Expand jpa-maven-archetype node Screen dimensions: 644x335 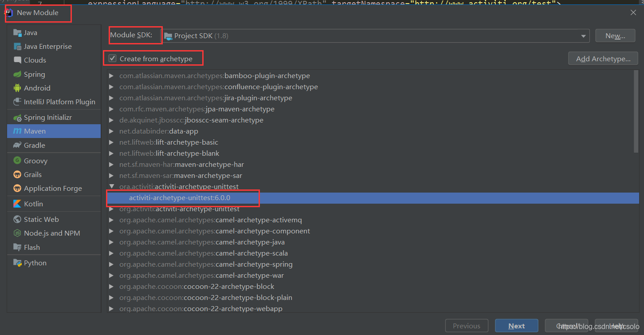111,109
